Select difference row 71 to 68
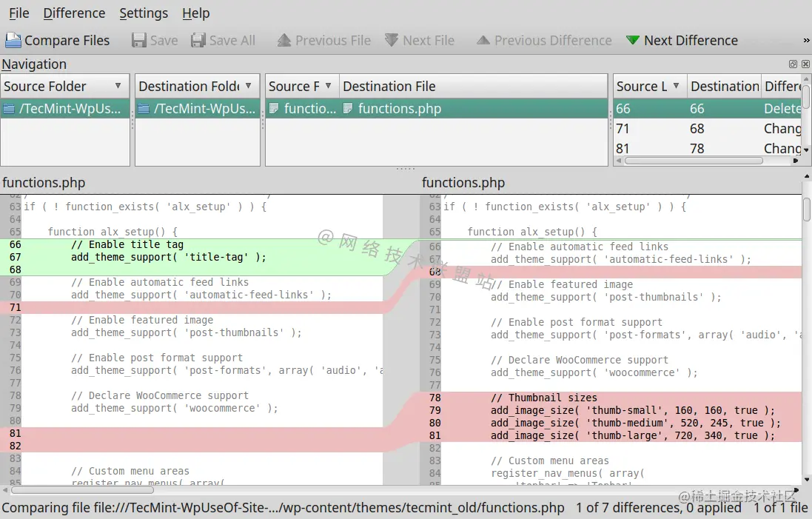 (x=708, y=129)
